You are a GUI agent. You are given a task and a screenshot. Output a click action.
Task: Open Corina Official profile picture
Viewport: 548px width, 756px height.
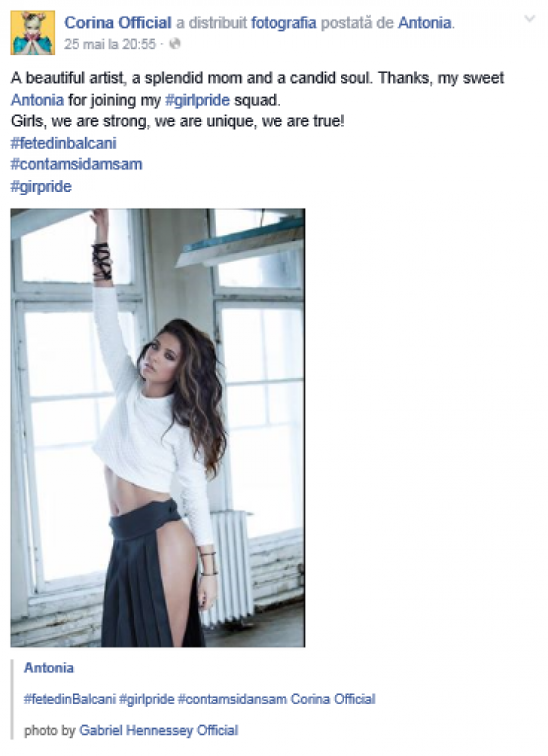pos(32,33)
